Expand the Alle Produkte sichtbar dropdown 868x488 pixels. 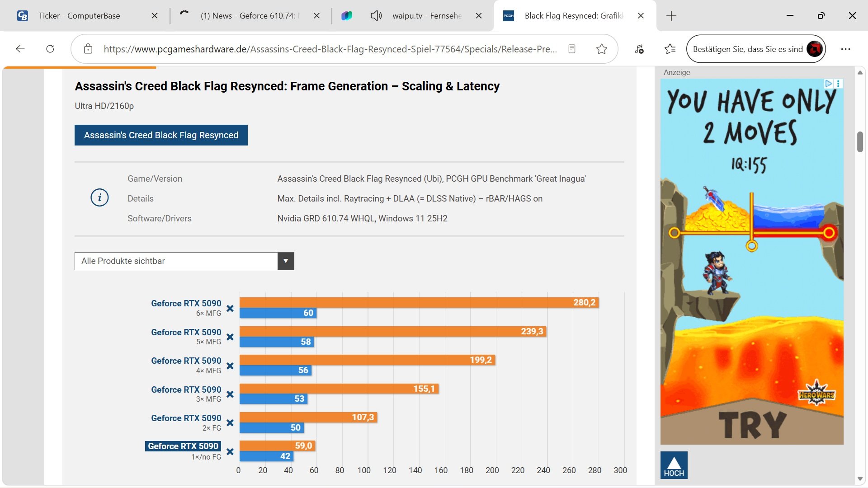click(x=184, y=261)
